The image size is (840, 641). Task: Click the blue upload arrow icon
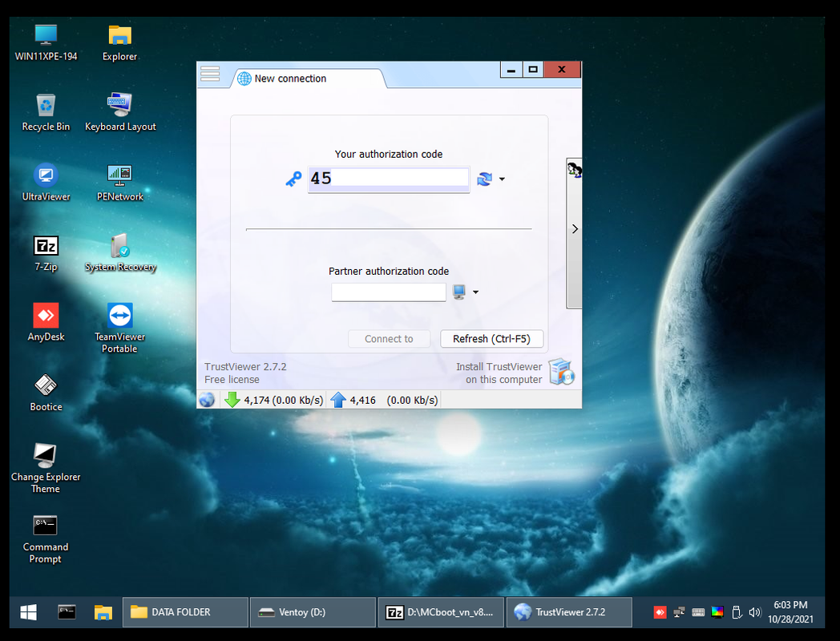click(338, 400)
